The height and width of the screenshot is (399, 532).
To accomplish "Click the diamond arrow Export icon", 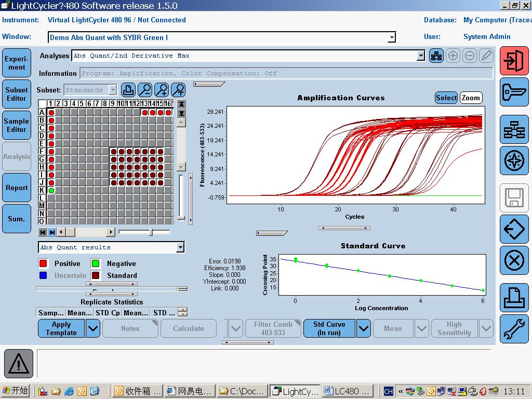I will click(514, 229).
